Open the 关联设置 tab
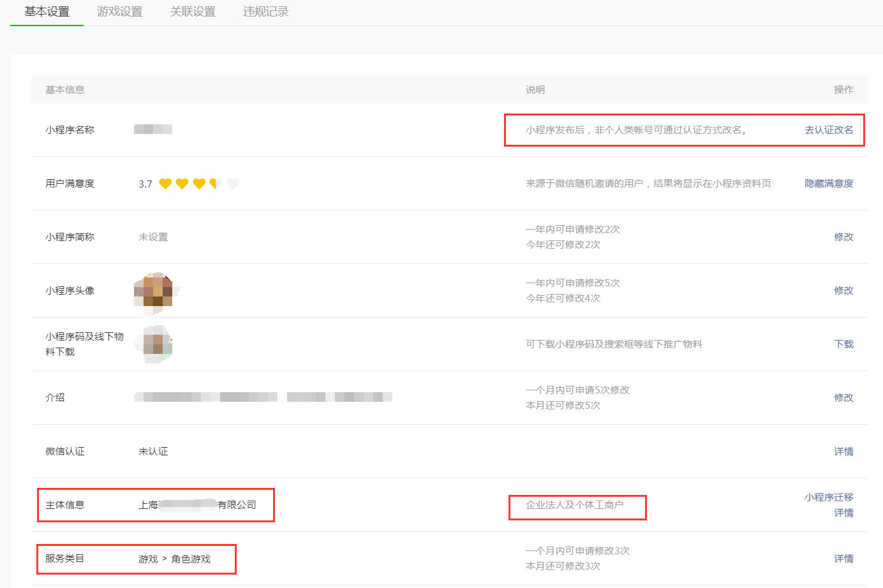Screen dimensions: 883x588 [193, 11]
